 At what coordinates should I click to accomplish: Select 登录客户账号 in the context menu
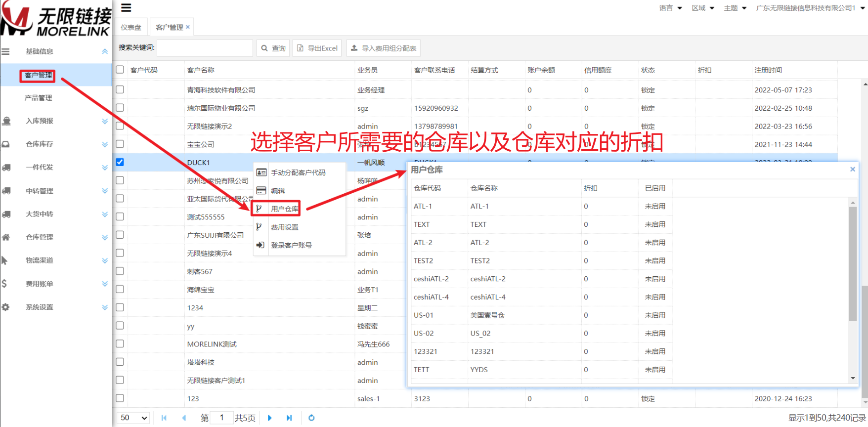point(299,245)
